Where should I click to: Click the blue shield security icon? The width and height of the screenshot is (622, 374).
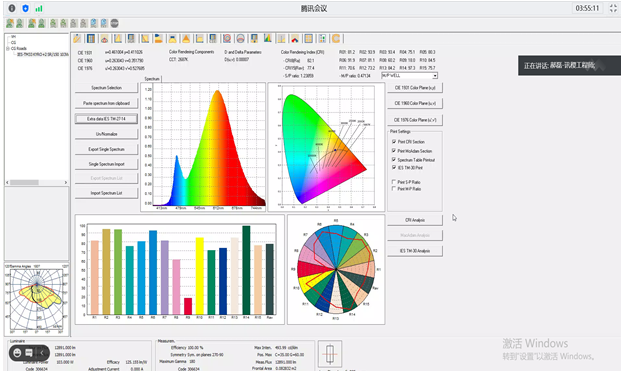pos(25,8)
